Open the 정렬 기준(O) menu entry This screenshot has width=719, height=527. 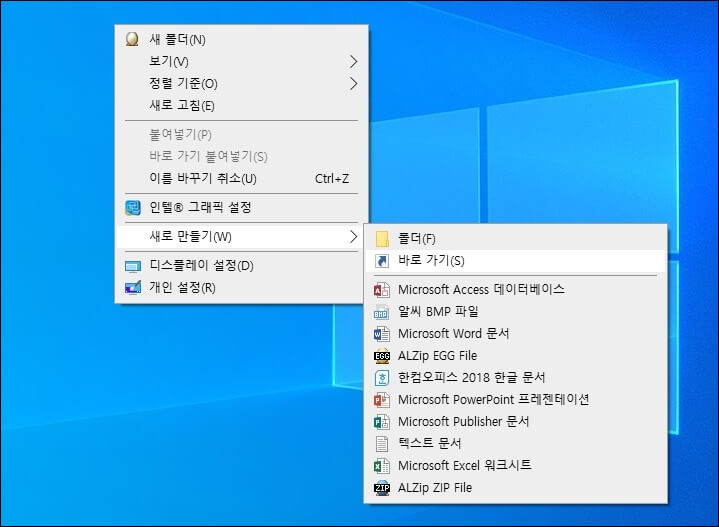tap(242, 83)
